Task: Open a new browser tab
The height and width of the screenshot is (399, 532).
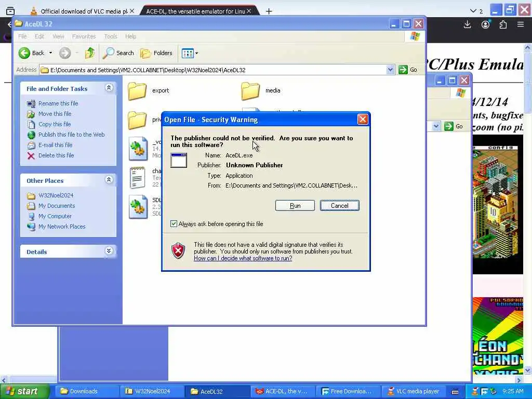Action: pos(269,11)
